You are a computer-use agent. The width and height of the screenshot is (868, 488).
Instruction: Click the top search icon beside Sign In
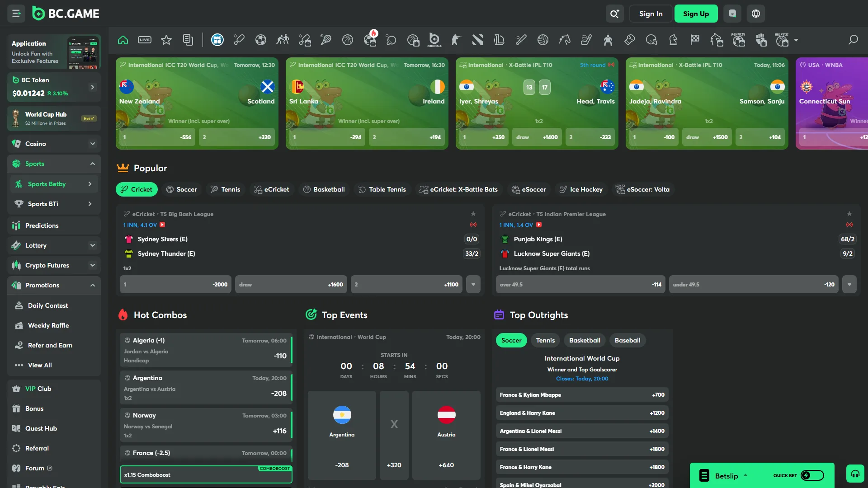pyautogui.click(x=614, y=14)
